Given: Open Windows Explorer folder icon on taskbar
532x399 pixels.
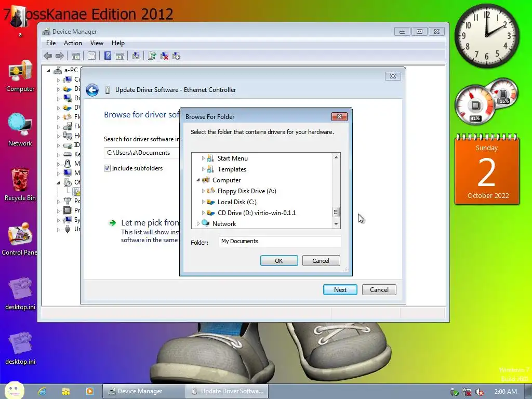Looking at the screenshot, I should pyautogui.click(x=66, y=391).
